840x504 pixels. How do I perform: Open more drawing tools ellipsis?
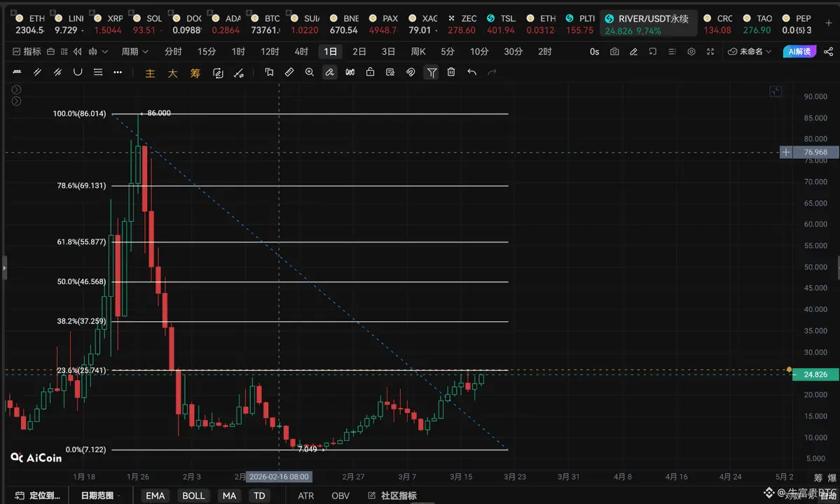(x=118, y=71)
